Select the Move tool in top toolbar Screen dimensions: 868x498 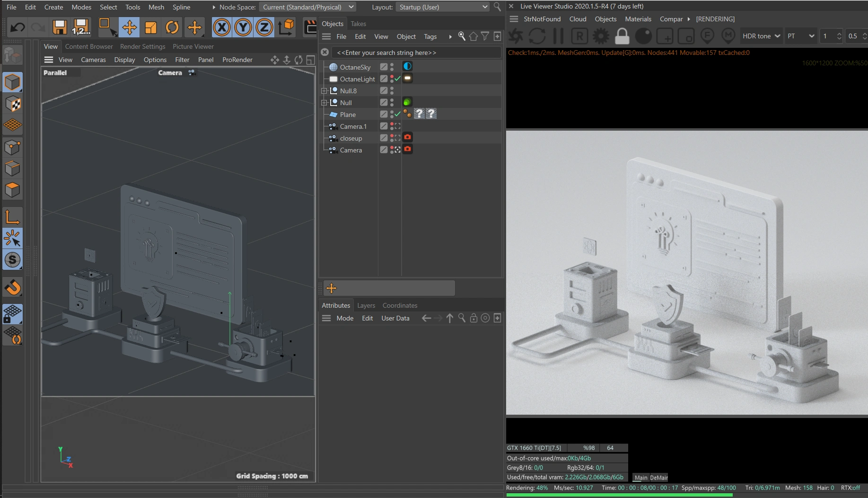[129, 27]
